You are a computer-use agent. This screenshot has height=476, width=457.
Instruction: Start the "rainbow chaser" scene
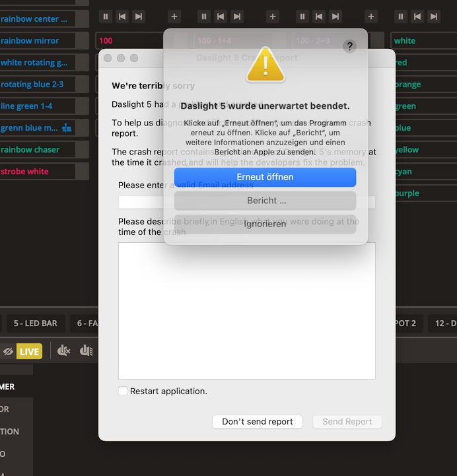pyautogui.click(x=38, y=150)
